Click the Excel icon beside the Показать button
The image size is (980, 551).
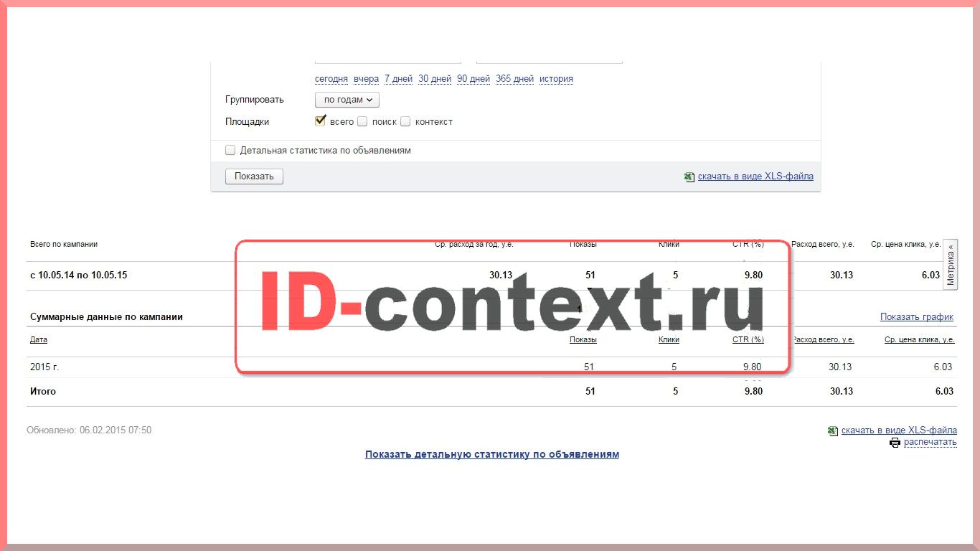pos(689,176)
